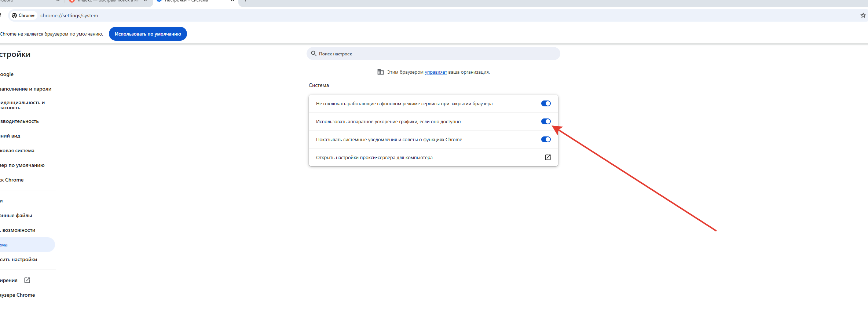This screenshot has width=868, height=322.
Task: Select Внешний вид in the sidebar
Action: 10,136
